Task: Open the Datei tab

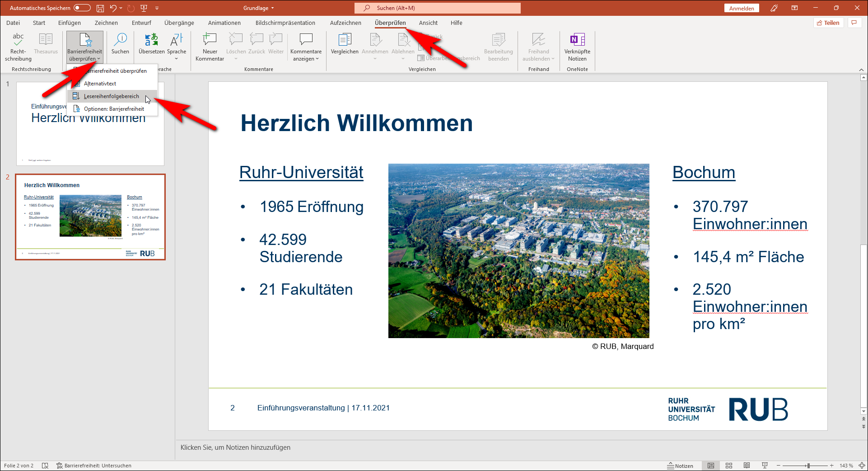Action: click(13, 23)
